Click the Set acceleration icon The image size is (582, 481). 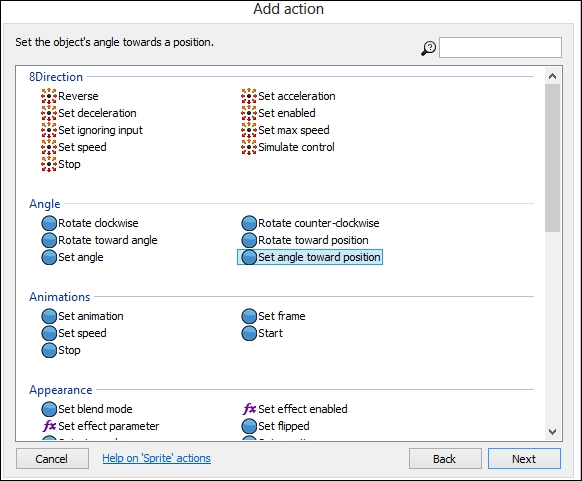coord(249,96)
